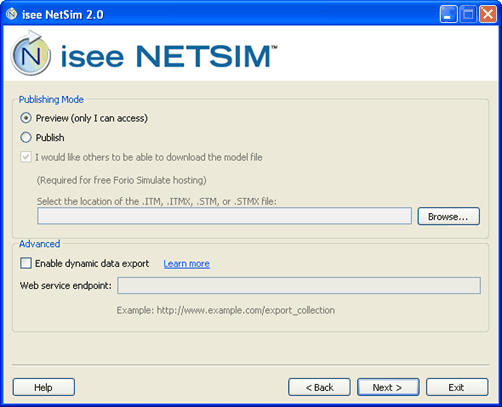
Task: Close the isee NetSim window
Action: [x=488, y=14]
